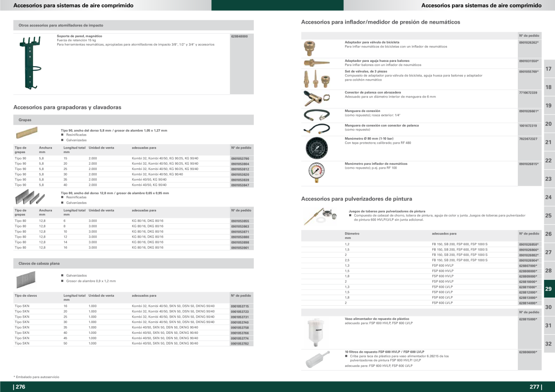This screenshot has height=392, width=555.
Task: Click order number 0901053855
Action: tap(240, 221)
